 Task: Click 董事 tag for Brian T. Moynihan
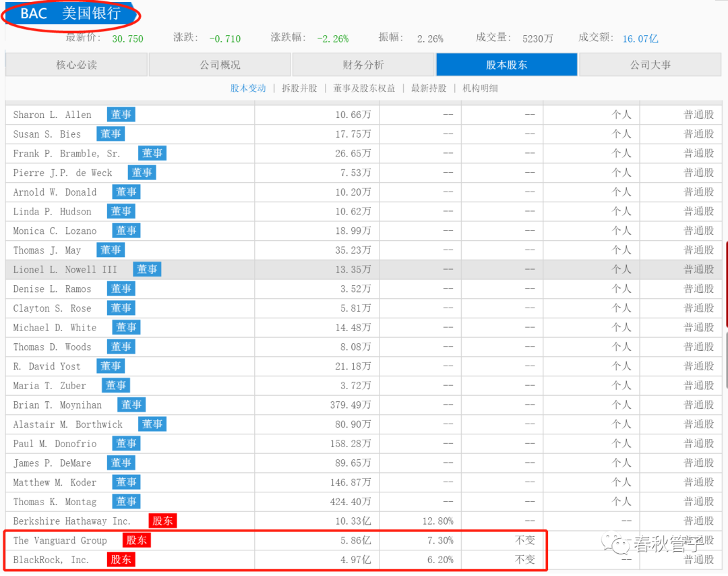tap(131, 405)
